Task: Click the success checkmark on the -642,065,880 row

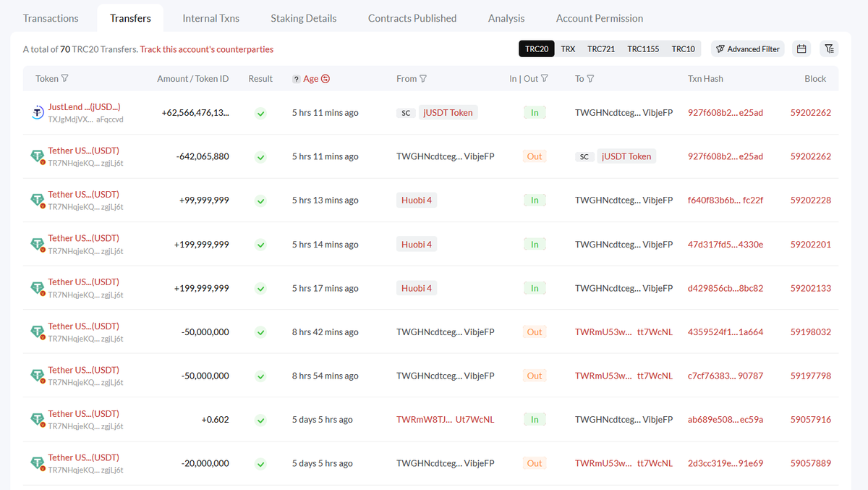Action: pyautogui.click(x=260, y=156)
